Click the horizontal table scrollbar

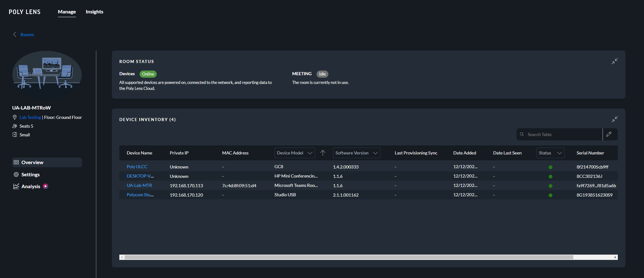(349, 257)
